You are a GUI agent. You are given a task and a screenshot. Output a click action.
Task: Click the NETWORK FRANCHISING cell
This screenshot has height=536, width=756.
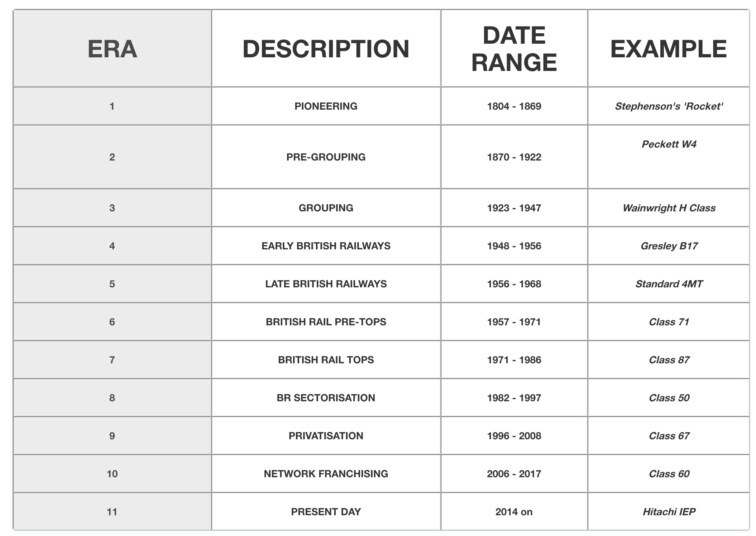click(x=326, y=474)
